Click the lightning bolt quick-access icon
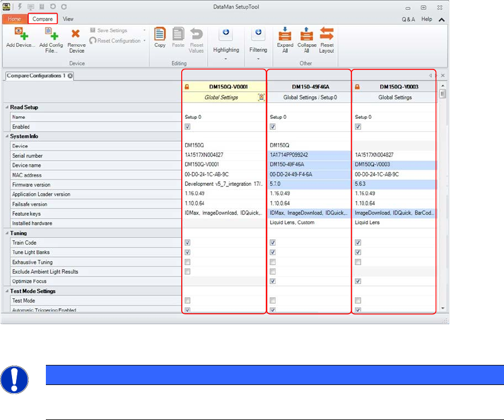The height and width of the screenshot is (420, 504). click(19, 6)
